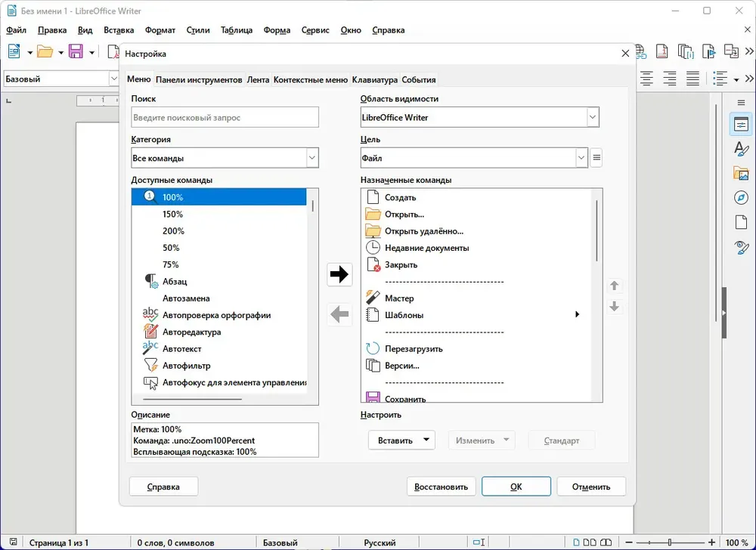Click the unordered list toolbar icon
Viewport: 756px width, 550px height.
tap(720, 79)
